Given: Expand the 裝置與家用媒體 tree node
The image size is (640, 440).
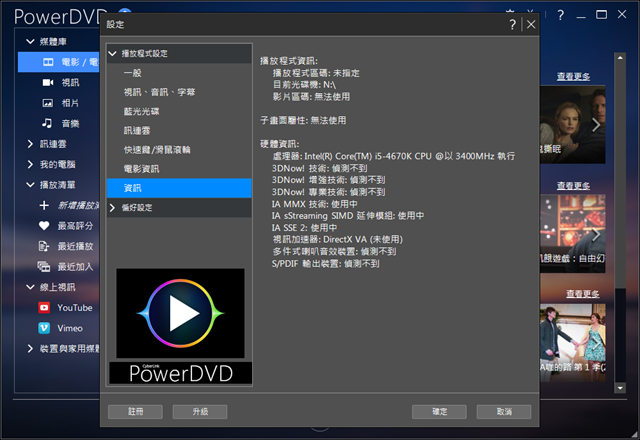Looking at the screenshot, I should pos(30,349).
